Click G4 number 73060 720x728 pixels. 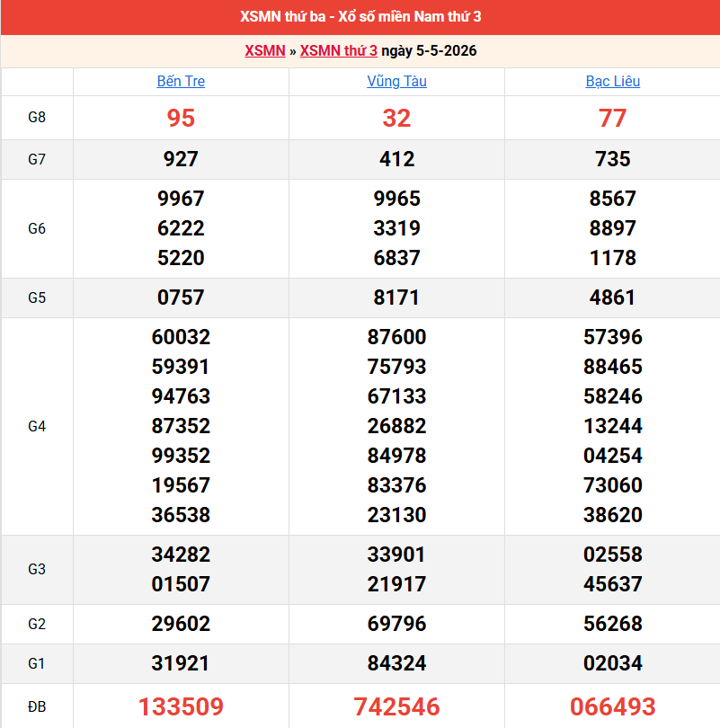[x=613, y=485]
